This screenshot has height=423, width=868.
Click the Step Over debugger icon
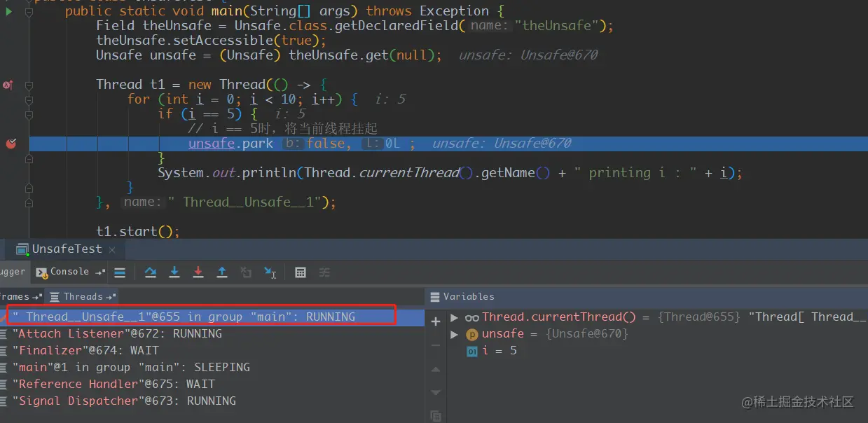[x=150, y=272]
